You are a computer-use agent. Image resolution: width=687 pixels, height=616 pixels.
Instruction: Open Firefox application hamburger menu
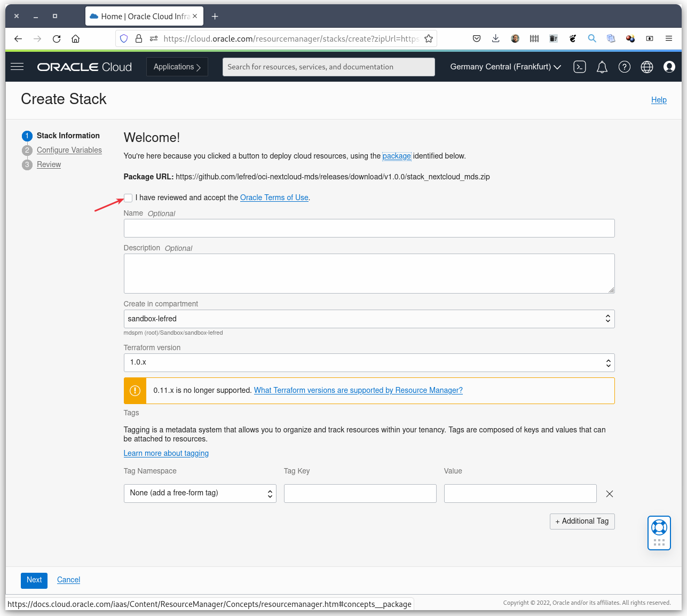pos(669,38)
